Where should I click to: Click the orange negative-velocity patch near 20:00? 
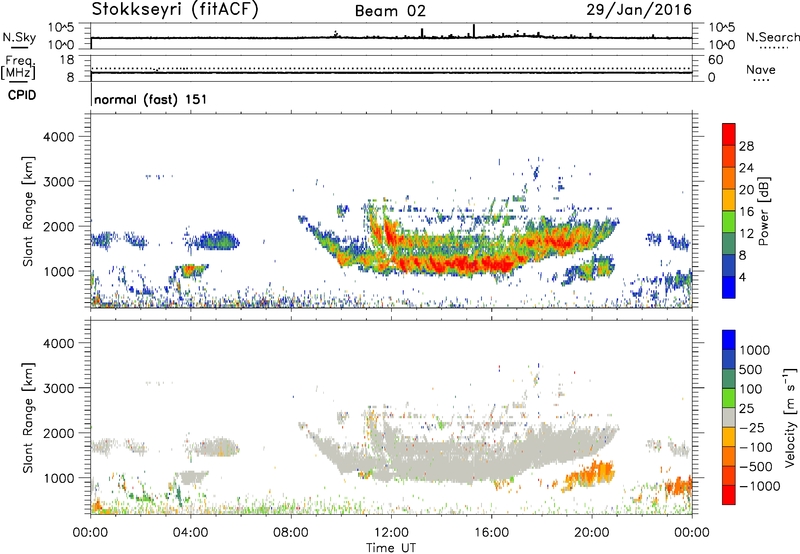click(590, 475)
